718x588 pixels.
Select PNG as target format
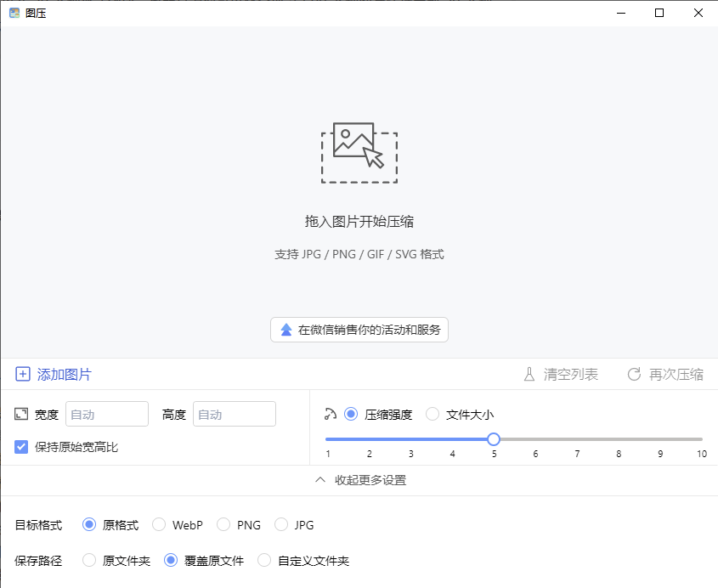(223, 525)
